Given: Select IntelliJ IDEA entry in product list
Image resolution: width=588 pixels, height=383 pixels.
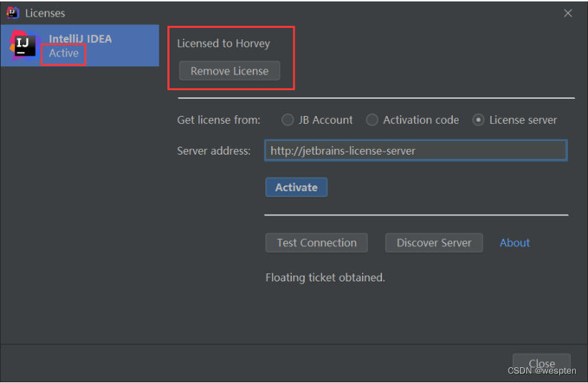Looking at the screenshot, I should click(x=79, y=45).
